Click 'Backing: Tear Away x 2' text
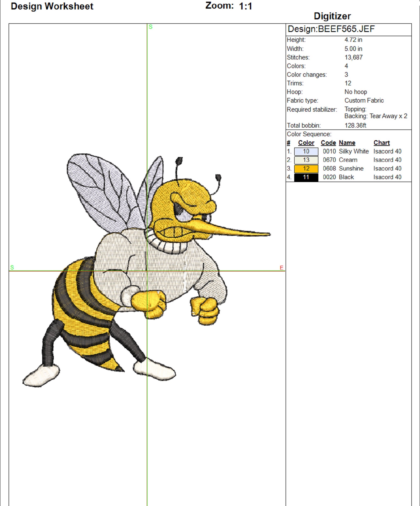 (x=376, y=116)
